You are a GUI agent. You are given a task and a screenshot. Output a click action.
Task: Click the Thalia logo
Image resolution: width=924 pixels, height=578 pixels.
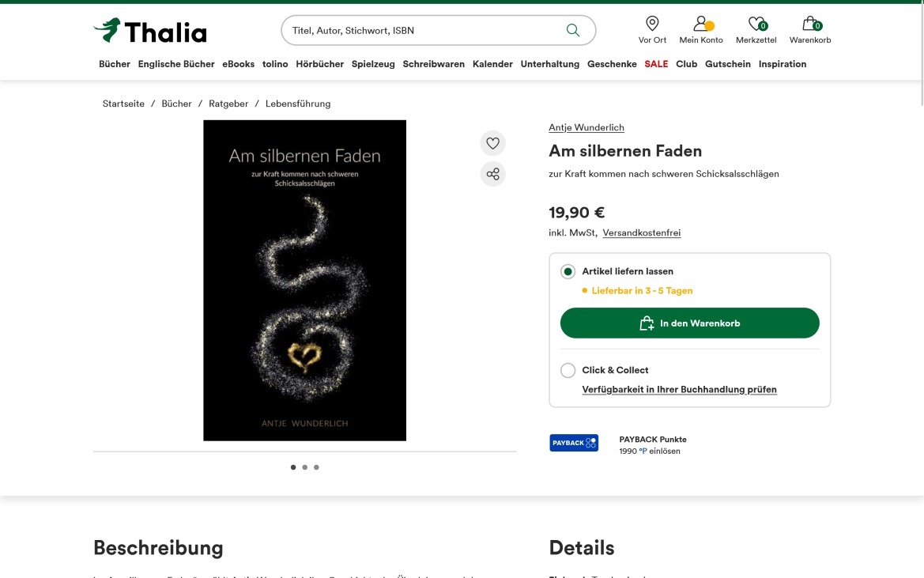point(149,30)
